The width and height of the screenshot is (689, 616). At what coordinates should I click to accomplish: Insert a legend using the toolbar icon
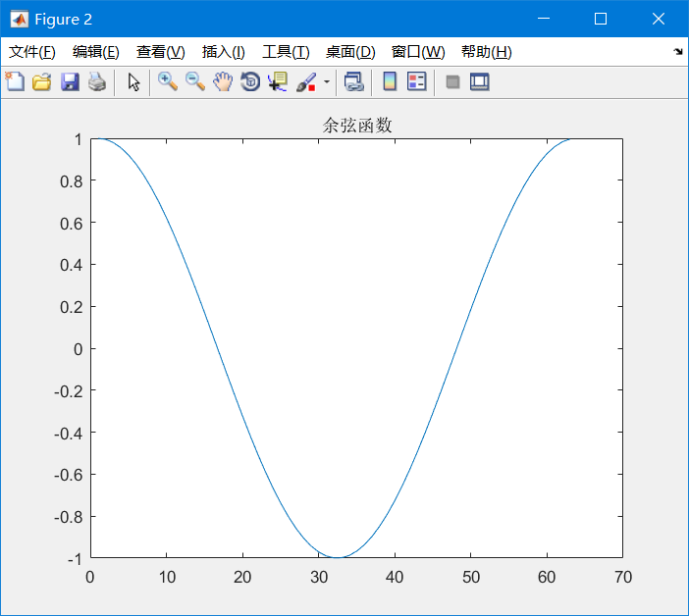416,81
